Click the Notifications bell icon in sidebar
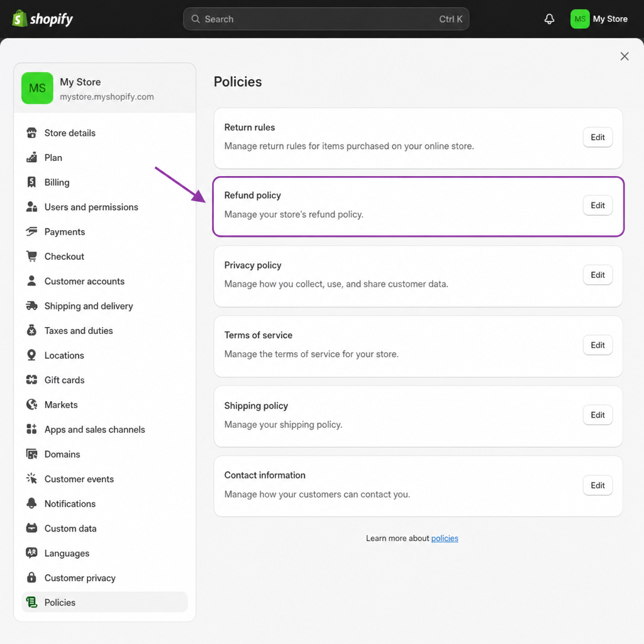This screenshot has width=644, height=644. (x=31, y=503)
